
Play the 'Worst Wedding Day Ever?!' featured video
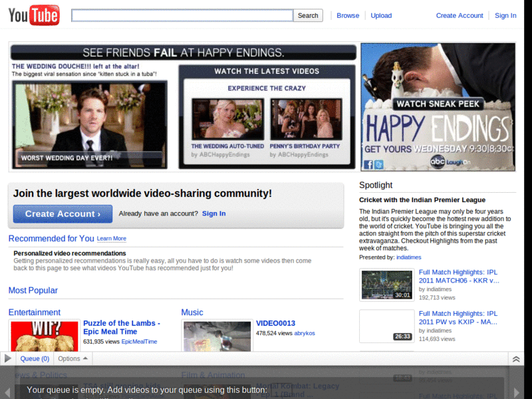click(x=90, y=124)
